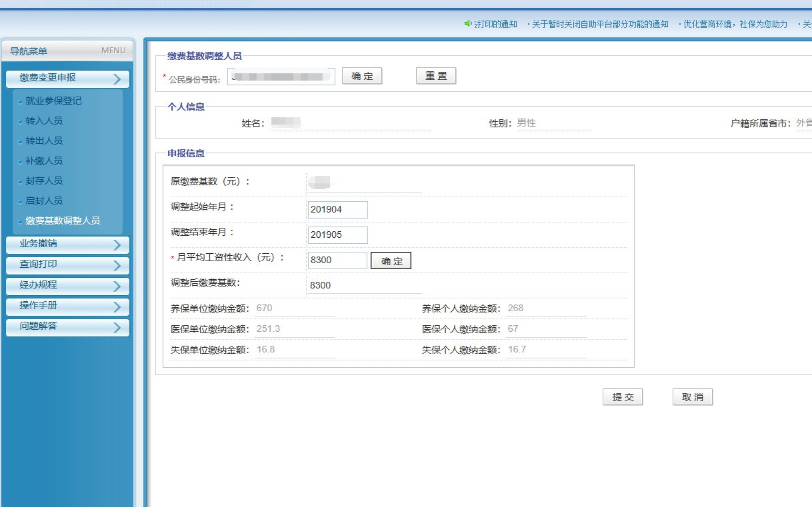This screenshot has height=507, width=812.
Task: Click the MENU toggle in navigation header
Action: (x=113, y=50)
